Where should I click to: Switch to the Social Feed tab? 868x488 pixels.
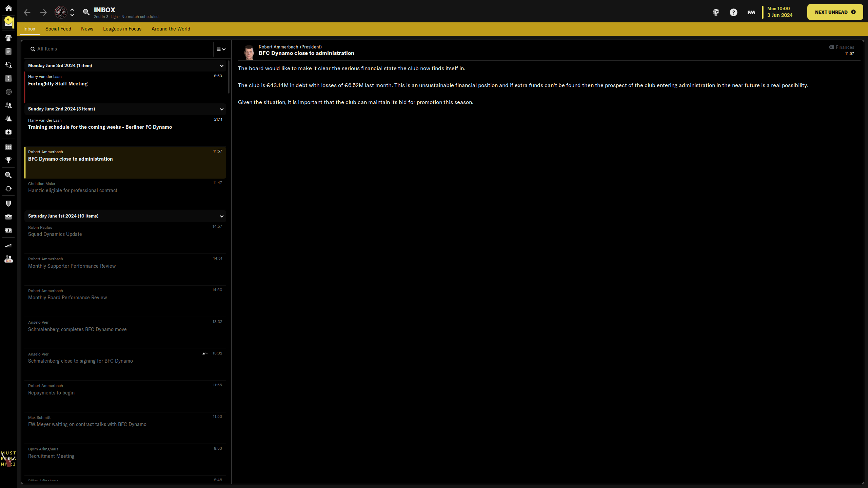(x=58, y=29)
